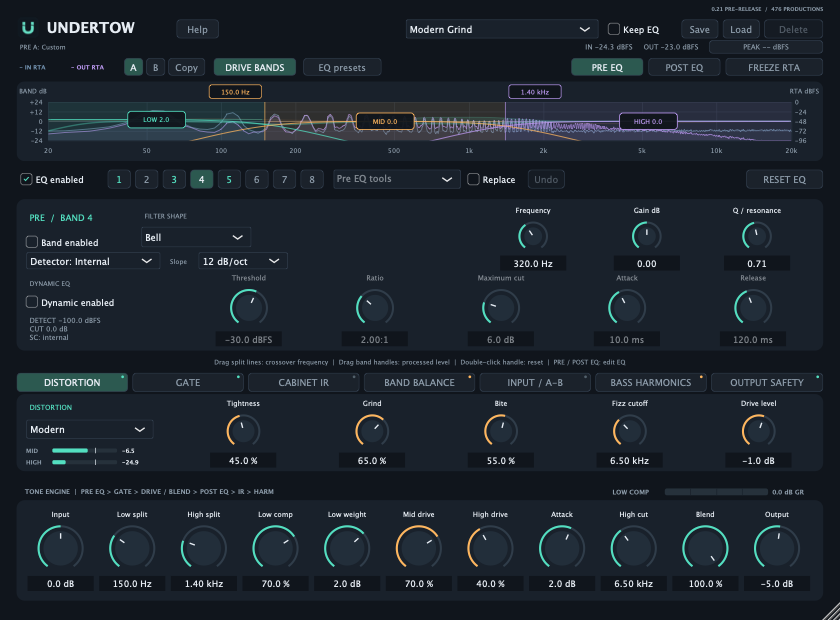This screenshot has width=840, height=620.
Task: Save the current preset
Action: pos(699,29)
